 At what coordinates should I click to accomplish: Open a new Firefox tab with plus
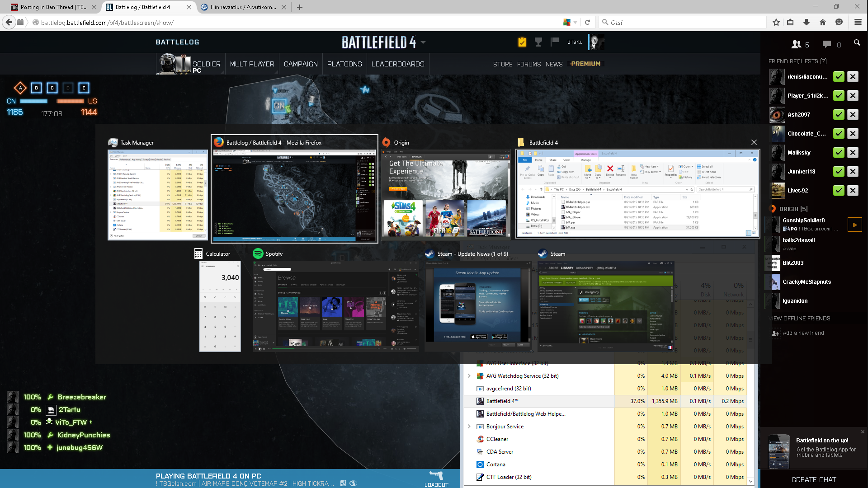click(x=300, y=7)
